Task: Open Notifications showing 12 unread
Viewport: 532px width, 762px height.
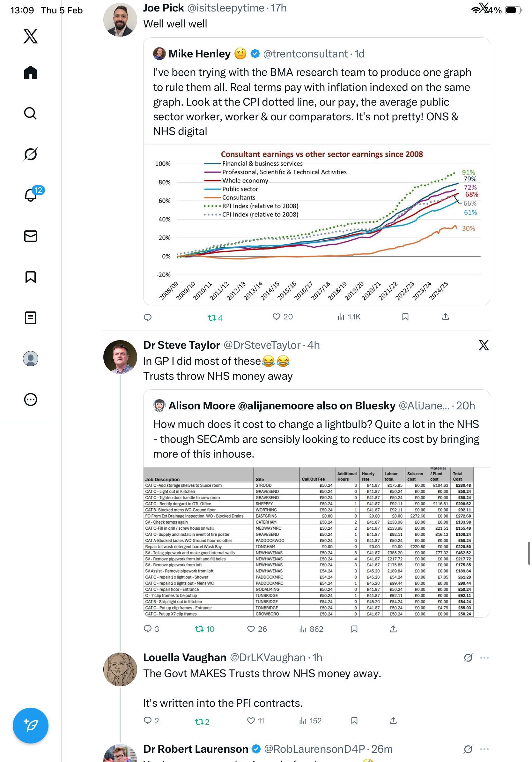Action: click(x=31, y=195)
